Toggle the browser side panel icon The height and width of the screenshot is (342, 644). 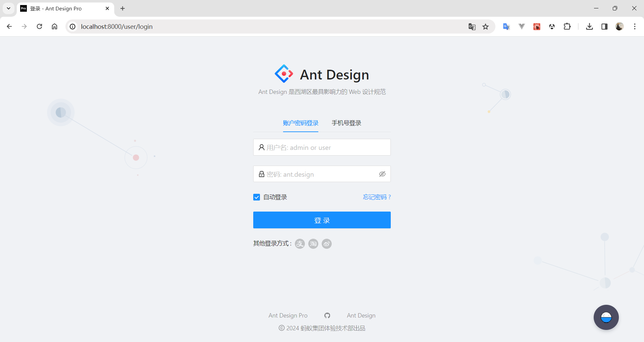(x=604, y=26)
